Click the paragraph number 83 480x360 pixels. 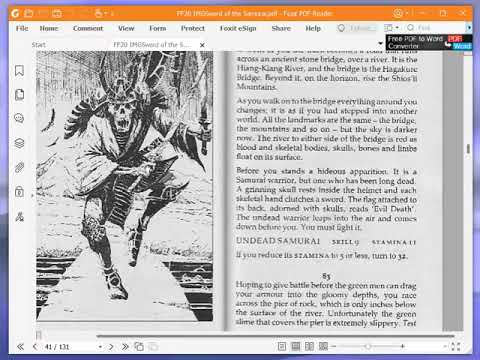(326, 276)
